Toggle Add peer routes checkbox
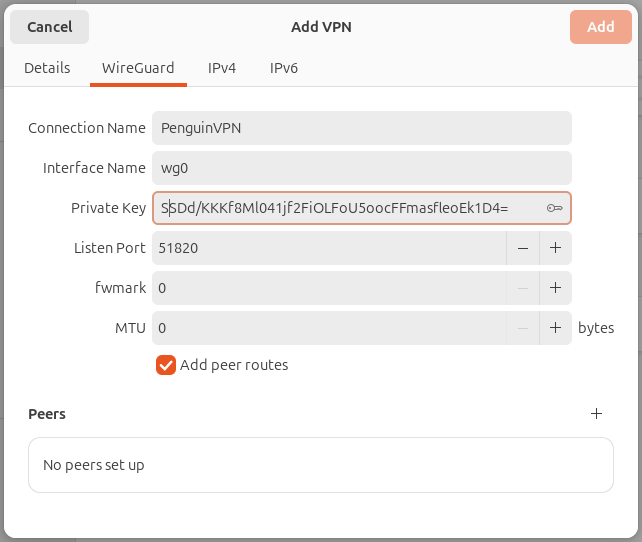This screenshot has width=642, height=542. click(166, 365)
